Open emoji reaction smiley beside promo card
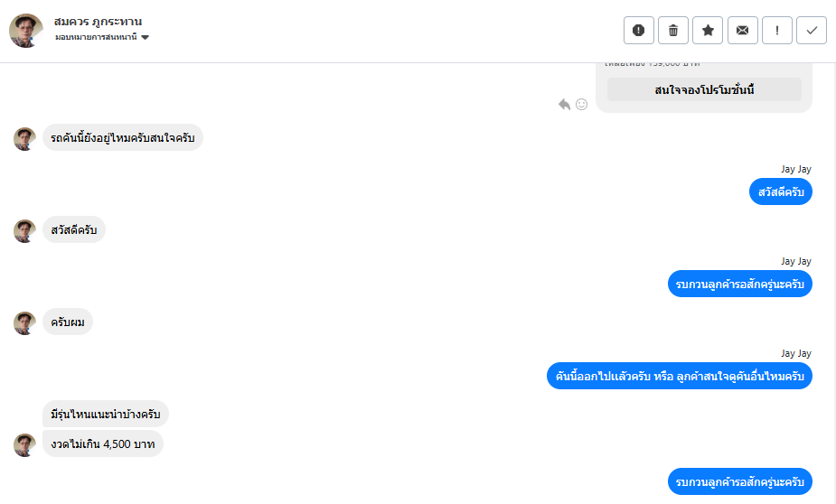Viewport: 836px width, 504px height. pos(582,104)
